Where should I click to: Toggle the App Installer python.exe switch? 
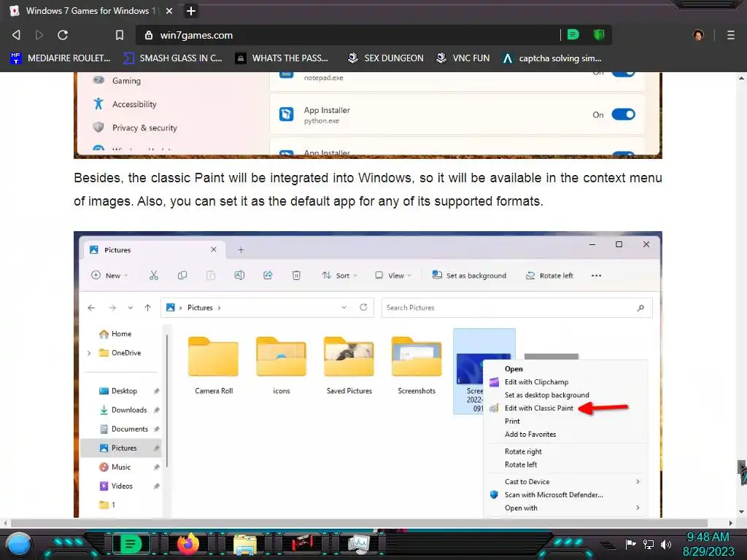[x=623, y=114]
